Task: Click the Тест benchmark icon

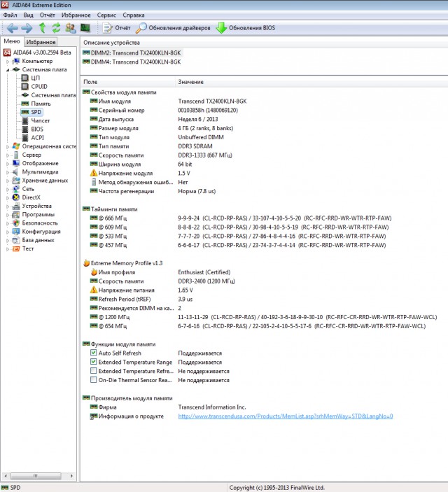Action: 16,248
